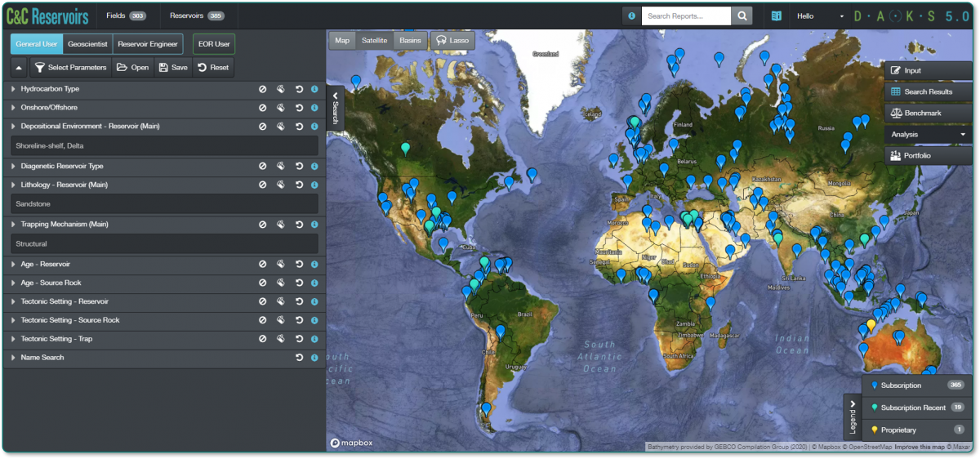Switch to the Geoscientist tab

[x=87, y=44]
